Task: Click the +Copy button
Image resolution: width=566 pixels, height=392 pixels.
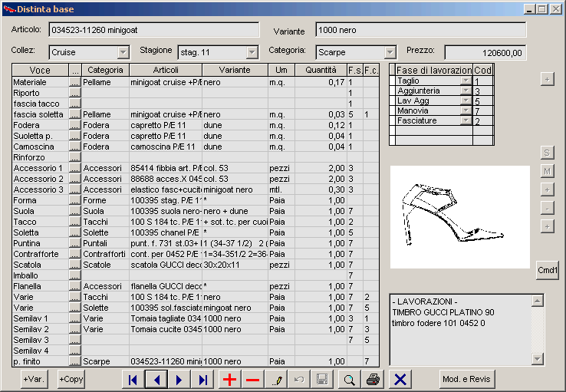Action: pyautogui.click(x=71, y=380)
